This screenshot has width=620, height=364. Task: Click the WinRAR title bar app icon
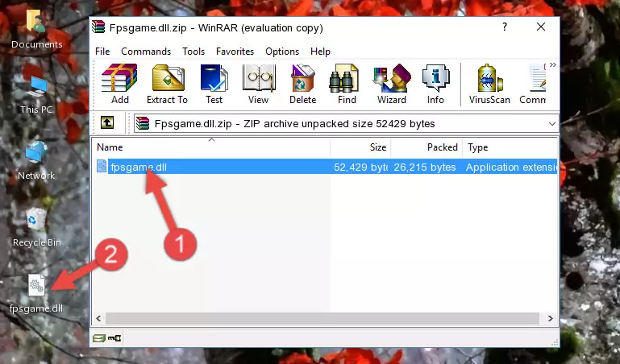coord(98,27)
